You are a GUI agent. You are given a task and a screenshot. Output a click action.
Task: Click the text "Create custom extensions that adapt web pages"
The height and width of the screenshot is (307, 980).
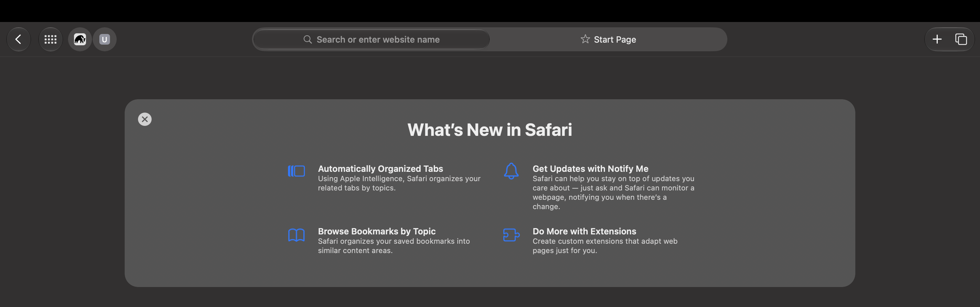click(x=605, y=246)
